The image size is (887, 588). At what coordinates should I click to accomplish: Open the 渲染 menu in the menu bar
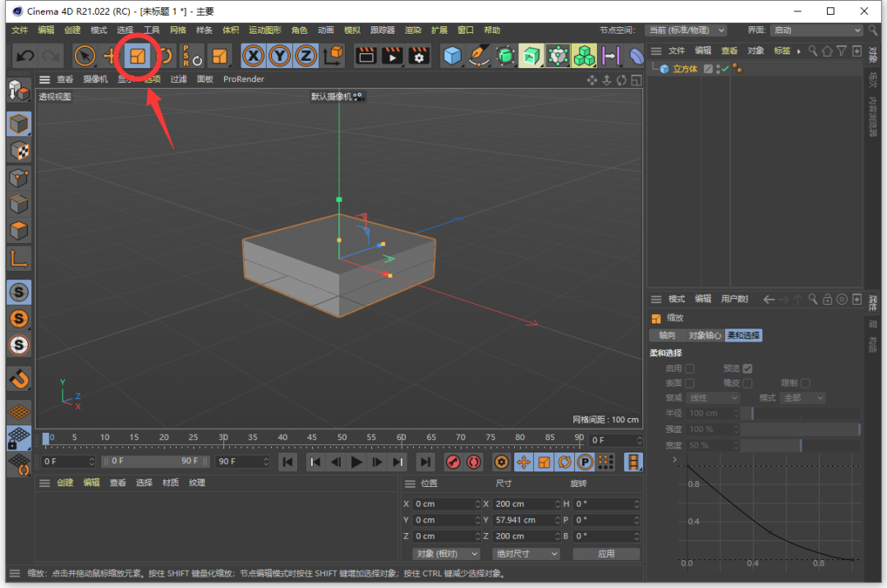click(x=412, y=30)
